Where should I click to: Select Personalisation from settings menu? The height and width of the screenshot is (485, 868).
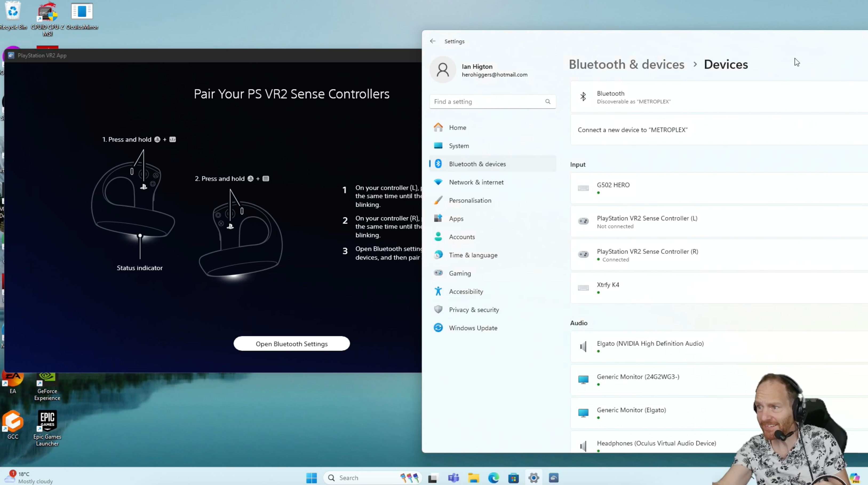tap(470, 200)
